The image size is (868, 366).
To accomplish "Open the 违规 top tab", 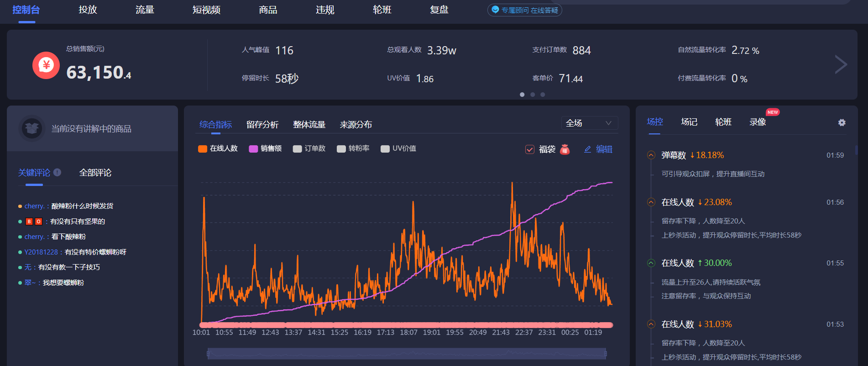I will tap(325, 10).
